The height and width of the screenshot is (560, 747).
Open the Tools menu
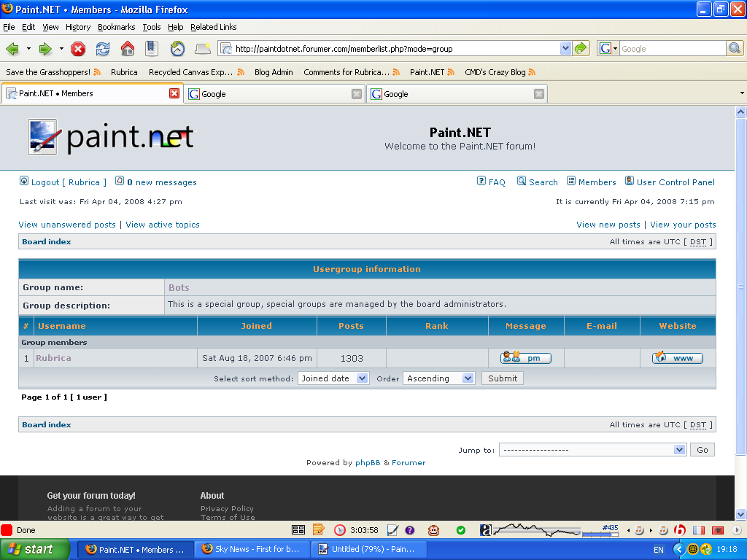click(x=152, y=27)
